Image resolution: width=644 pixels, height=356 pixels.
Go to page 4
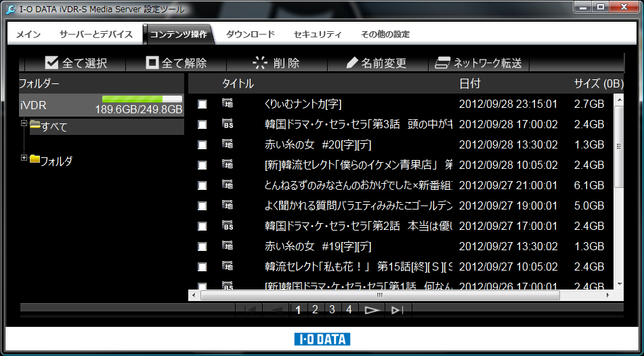(x=349, y=310)
